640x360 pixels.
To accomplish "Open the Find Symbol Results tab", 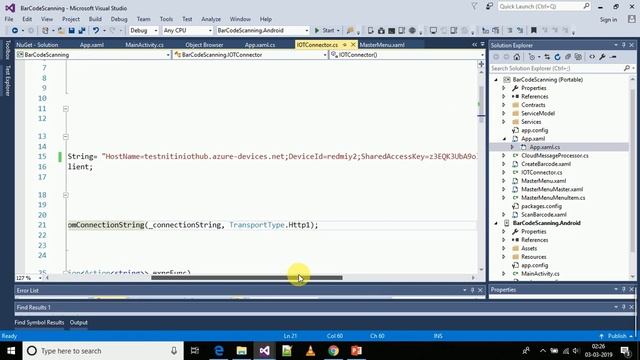I will (39, 322).
